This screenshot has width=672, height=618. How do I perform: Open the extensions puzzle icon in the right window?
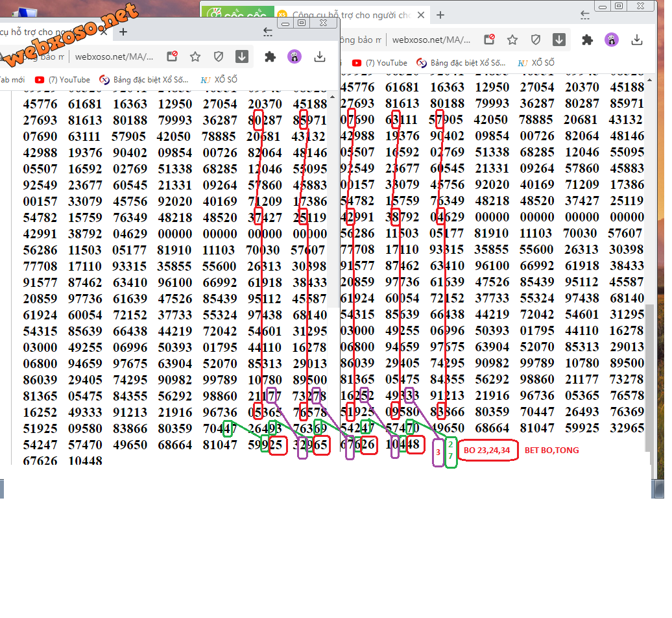587,40
